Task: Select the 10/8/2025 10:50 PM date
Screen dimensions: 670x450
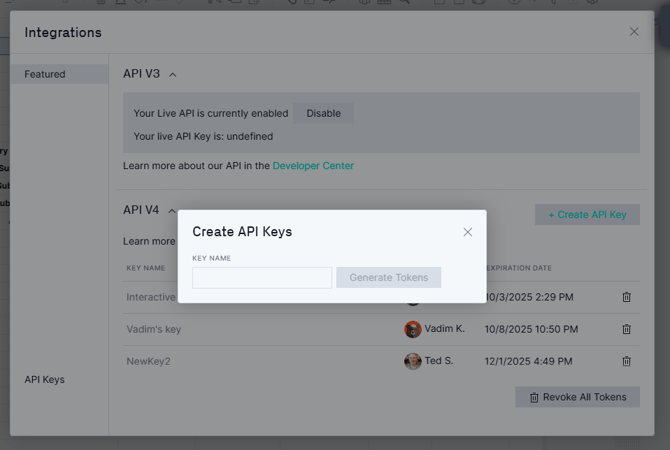Action: pos(531,329)
